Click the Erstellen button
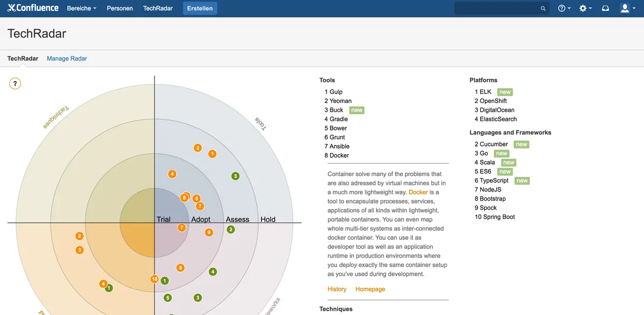The height and width of the screenshot is (315, 644). (x=200, y=9)
